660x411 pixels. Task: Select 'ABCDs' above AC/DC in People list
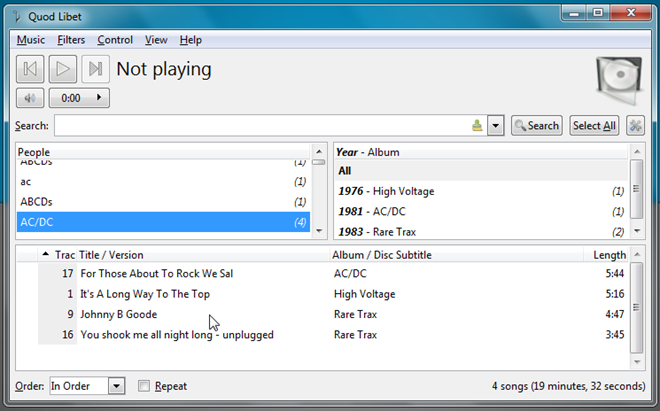pyautogui.click(x=163, y=202)
